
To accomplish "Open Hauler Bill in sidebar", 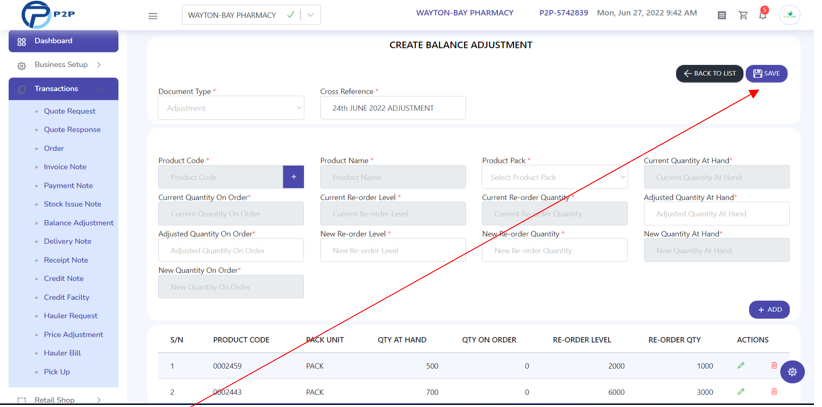I will point(62,353).
